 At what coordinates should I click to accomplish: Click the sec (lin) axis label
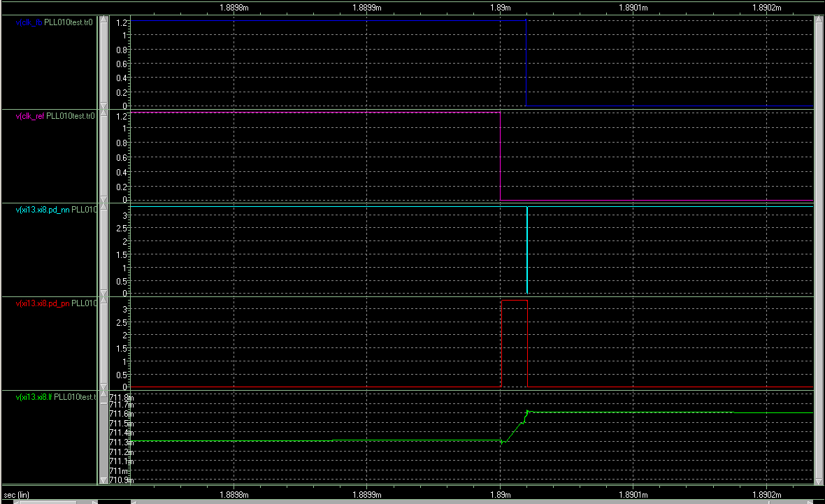[16, 494]
